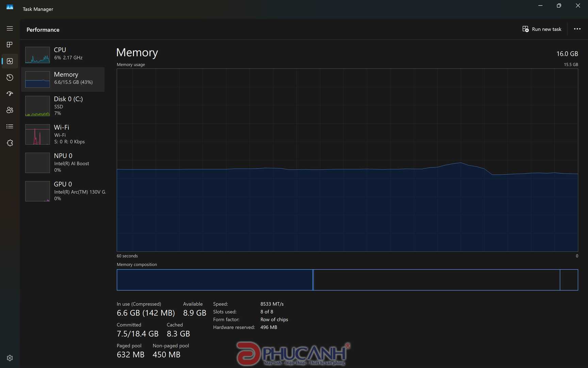588x368 pixels.
Task: Click the CPU '6% 2.17 GHz' text
Action: click(x=68, y=58)
